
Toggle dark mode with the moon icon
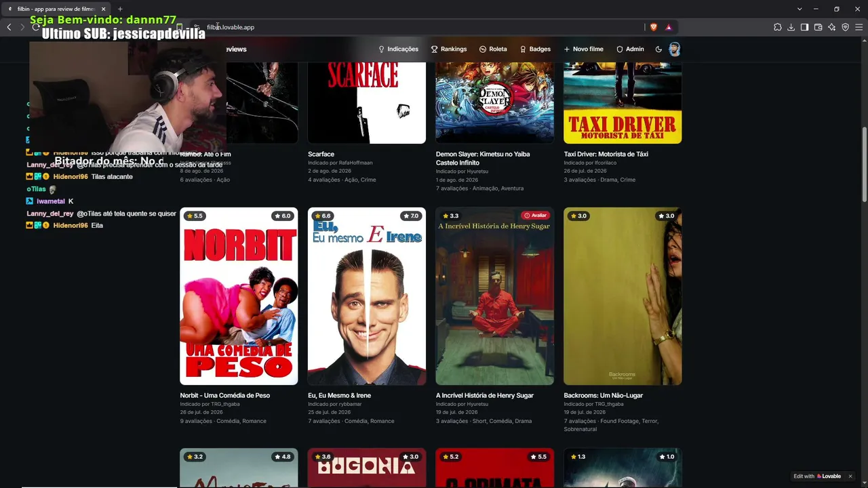(658, 49)
